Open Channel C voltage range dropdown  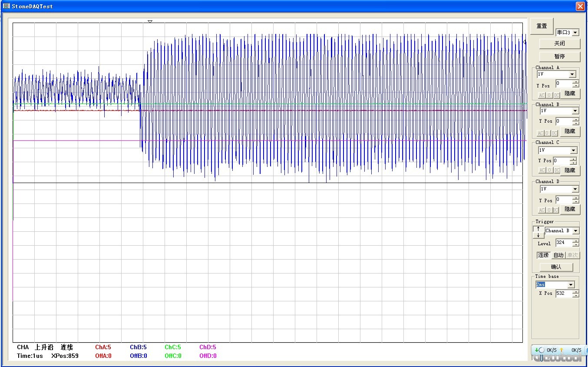click(573, 150)
